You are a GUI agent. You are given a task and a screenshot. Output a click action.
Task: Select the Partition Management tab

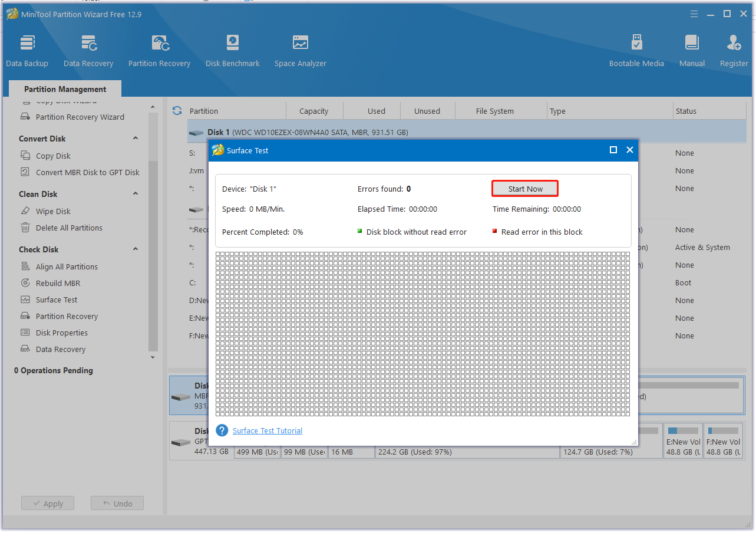pyautogui.click(x=65, y=89)
